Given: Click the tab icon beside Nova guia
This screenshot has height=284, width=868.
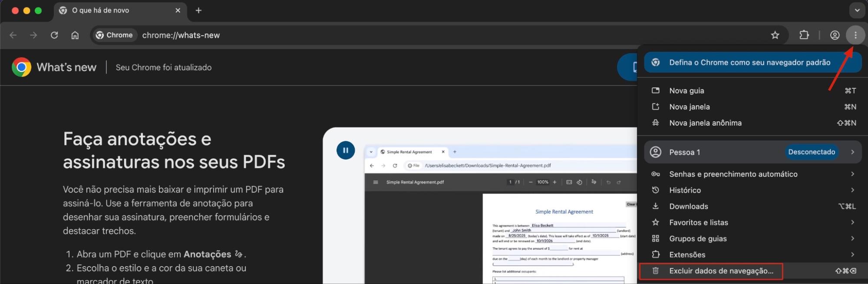Looking at the screenshot, I should coord(656,90).
